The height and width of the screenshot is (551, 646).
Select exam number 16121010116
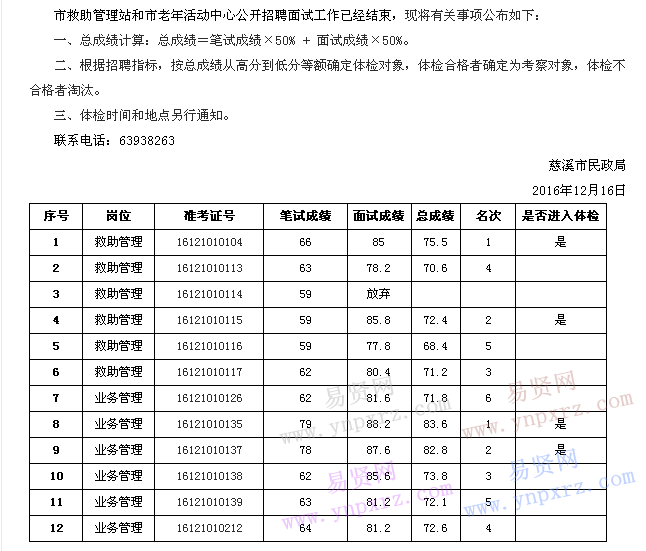coord(209,346)
